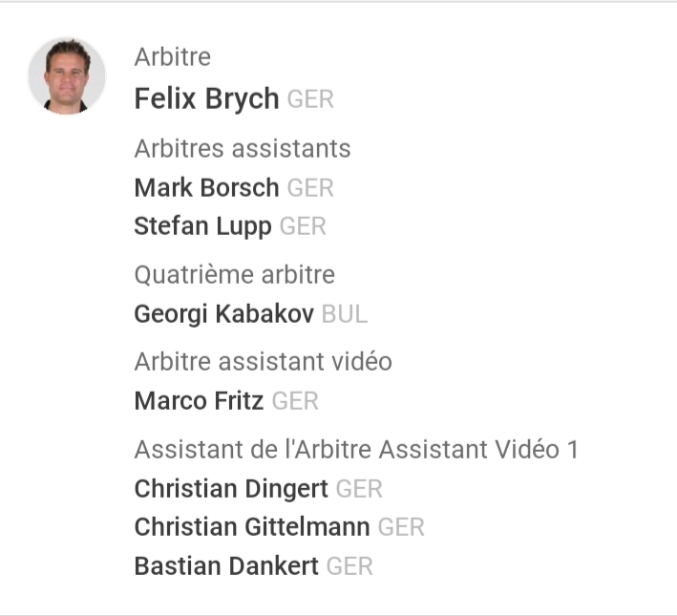
Task: Open Christian Gittelmann's entry
Action: pyautogui.click(x=252, y=527)
